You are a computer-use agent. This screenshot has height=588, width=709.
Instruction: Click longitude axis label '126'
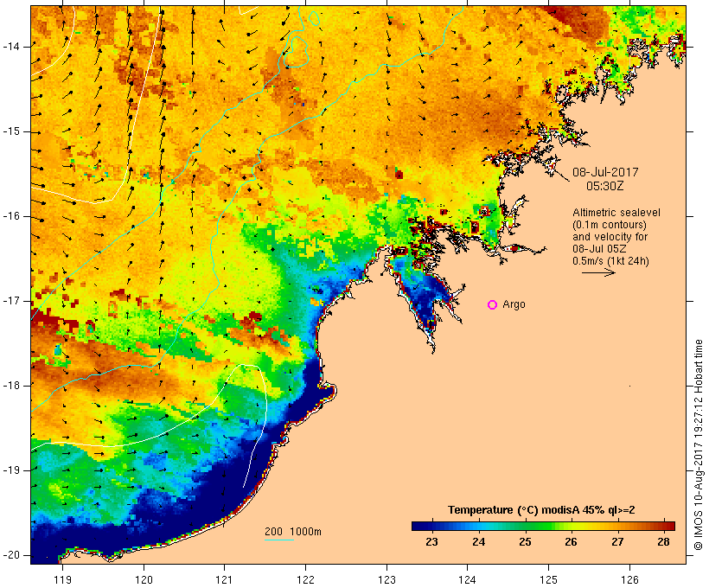[629, 579]
